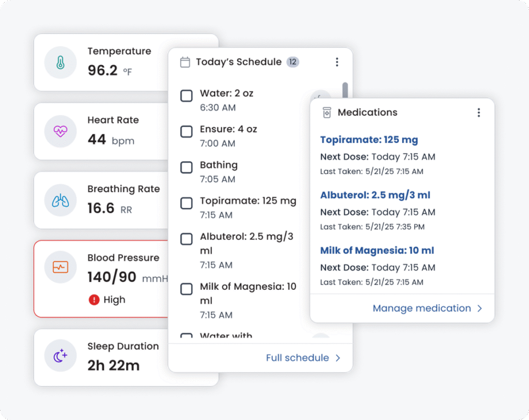Click the chevron next to Full schedule

338,358
